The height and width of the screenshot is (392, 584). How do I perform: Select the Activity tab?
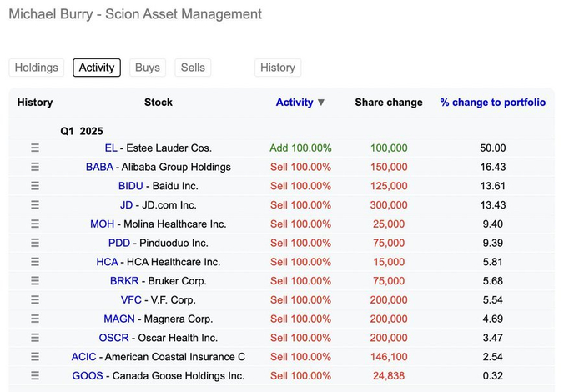point(97,68)
